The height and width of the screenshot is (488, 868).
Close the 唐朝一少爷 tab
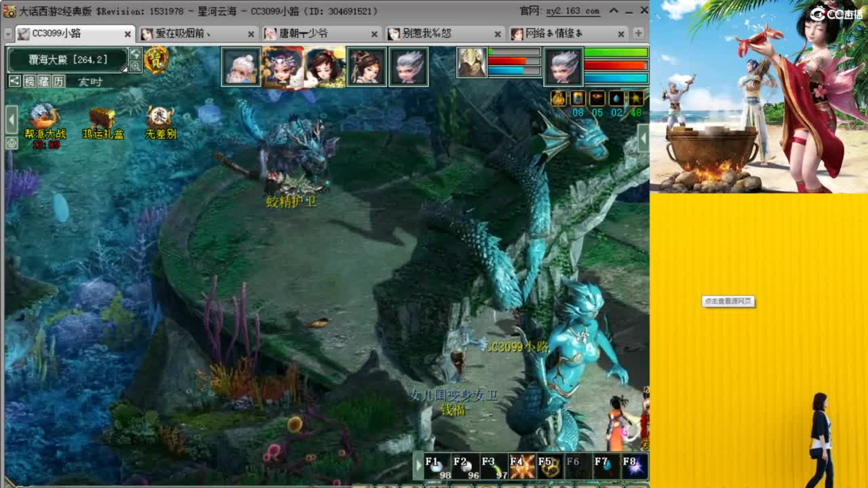(374, 34)
